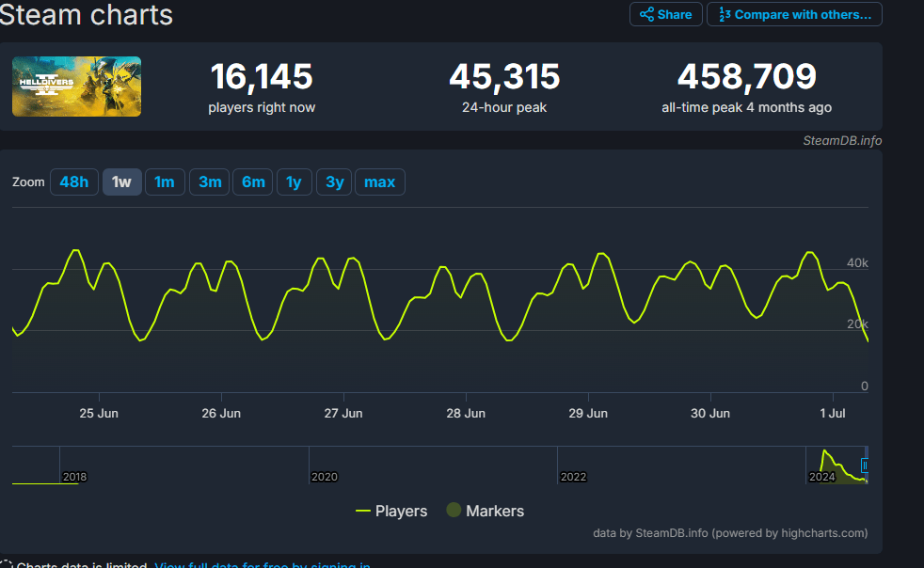Switch zoom to 1m

(165, 182)
